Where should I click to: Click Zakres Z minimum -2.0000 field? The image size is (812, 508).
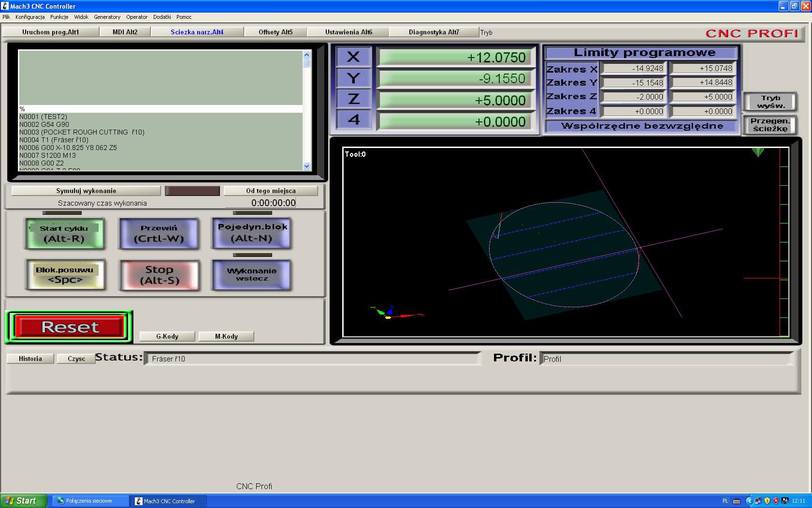(x=634, y=97)
